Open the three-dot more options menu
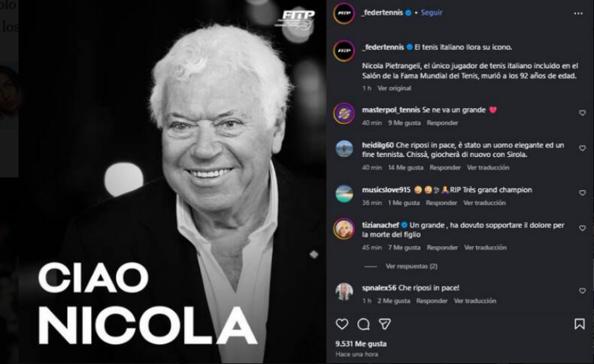Viewport: 594px width, 364px height. (578, 14)
